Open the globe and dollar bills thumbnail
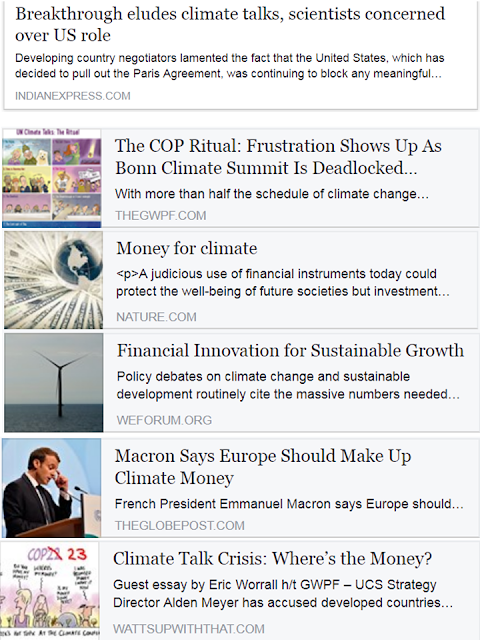Viewport: 480px width, 640px height. click(x=53, y=280)
